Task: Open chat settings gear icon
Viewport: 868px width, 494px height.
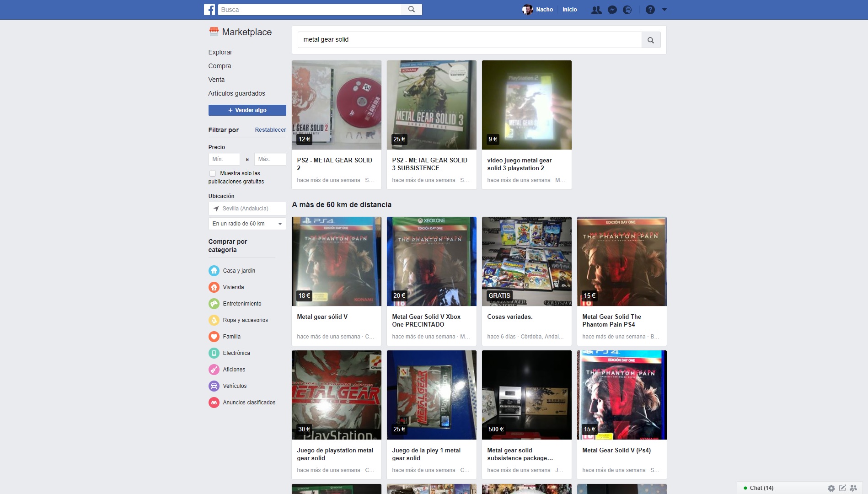Action: [x=831, y=488]
